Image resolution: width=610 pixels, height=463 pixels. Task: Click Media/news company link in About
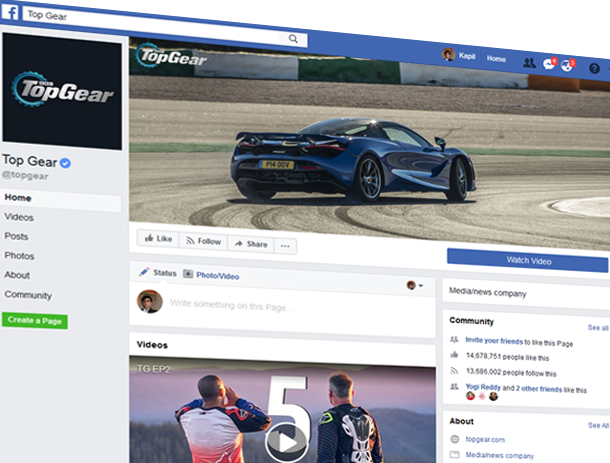pos(500,455)
